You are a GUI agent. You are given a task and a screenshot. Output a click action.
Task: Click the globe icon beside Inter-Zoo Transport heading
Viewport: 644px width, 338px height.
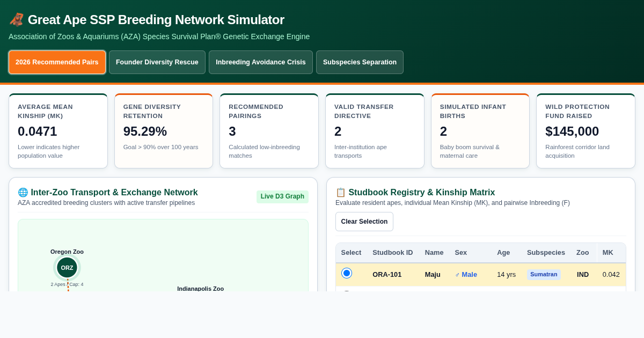click(x=23, y=192)
